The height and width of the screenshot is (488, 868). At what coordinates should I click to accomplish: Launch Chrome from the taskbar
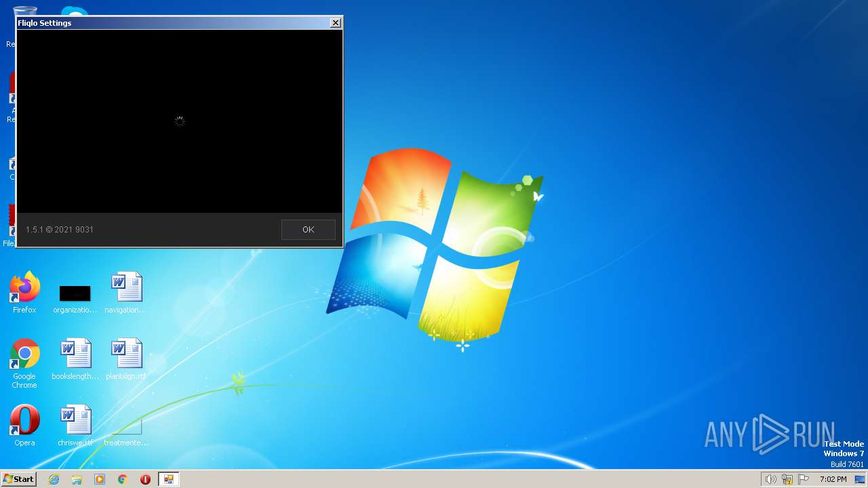123,479
